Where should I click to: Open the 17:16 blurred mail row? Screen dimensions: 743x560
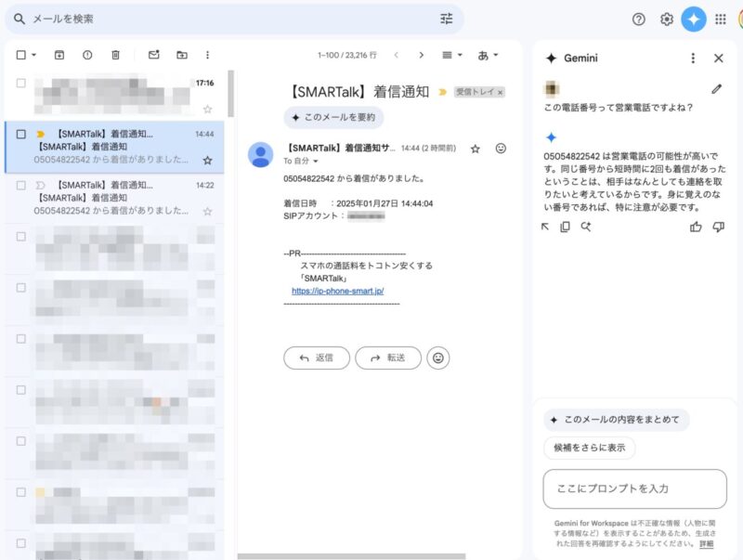tap(114, 96)
